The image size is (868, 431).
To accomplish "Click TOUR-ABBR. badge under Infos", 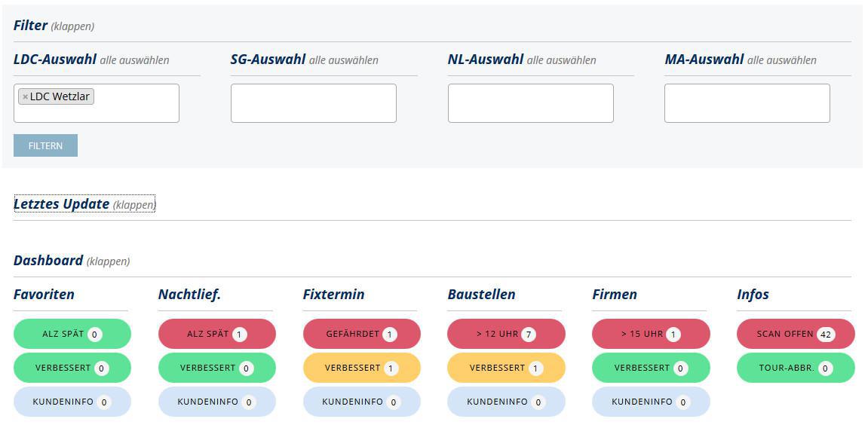I will coord(796,368).
